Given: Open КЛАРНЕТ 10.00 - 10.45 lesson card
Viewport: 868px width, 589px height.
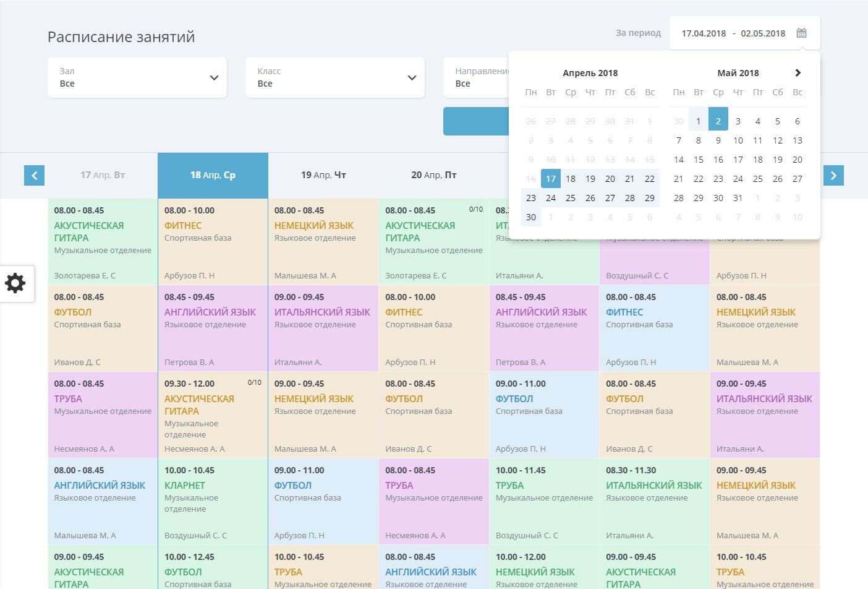Looking at the screenshot, I should [213, 501].
